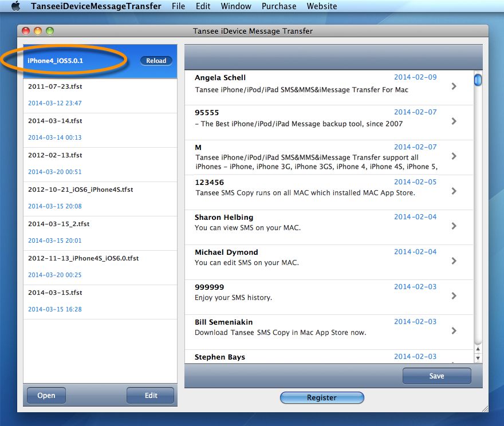504x426 pixels.
Task: Click the scrollbar up arrow
Action: 478,349
